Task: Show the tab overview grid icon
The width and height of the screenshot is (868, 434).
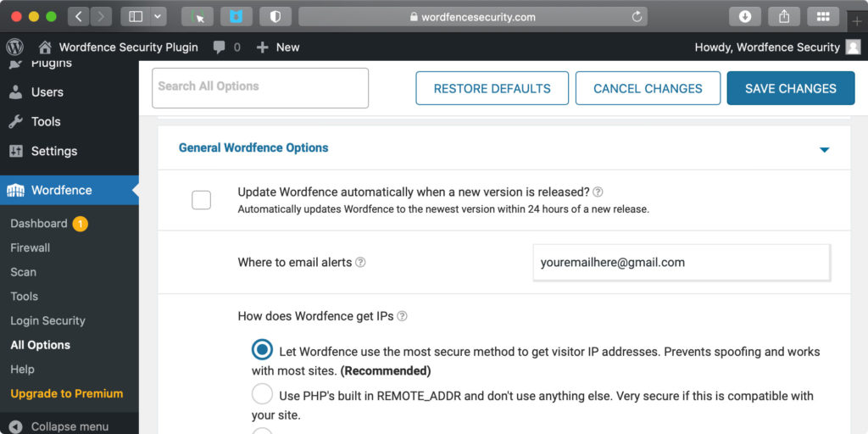Action: point(823,17)
